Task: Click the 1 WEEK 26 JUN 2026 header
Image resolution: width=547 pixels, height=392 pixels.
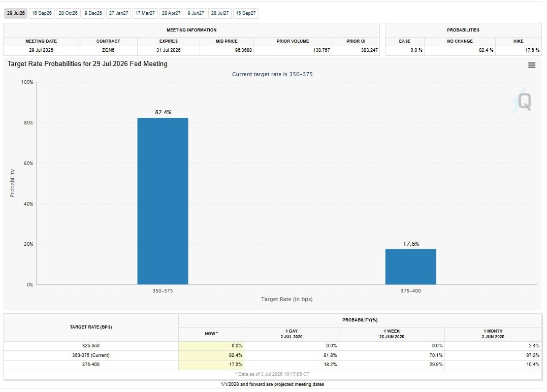Action: [x=392, y=334]
